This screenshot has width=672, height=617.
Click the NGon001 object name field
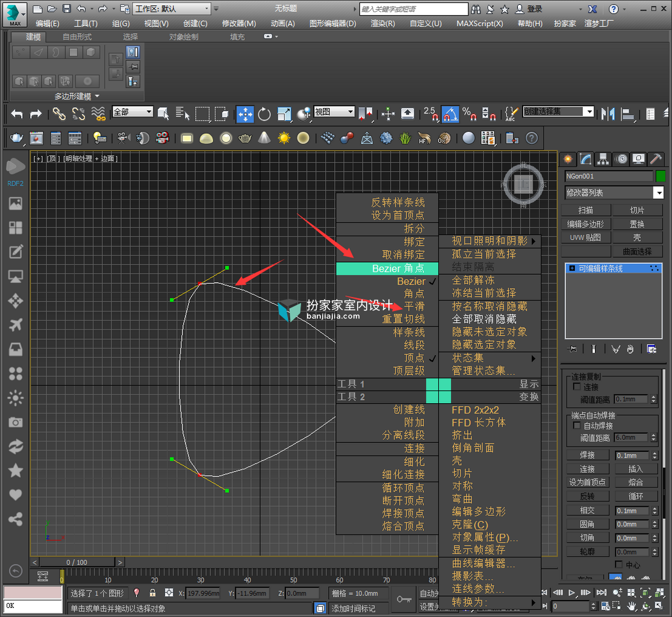pos(609,176)
